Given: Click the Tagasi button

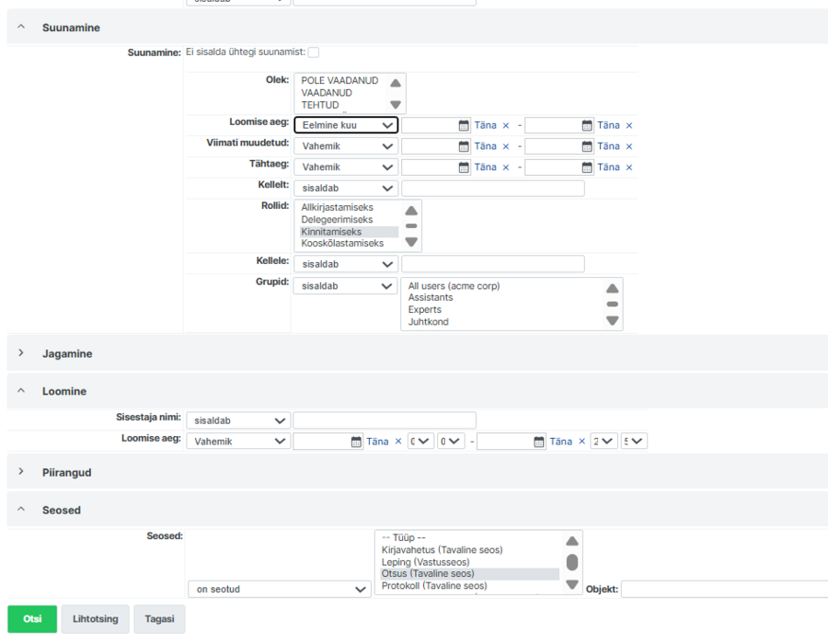Looking at the screenshot, I should pos(159,618).
